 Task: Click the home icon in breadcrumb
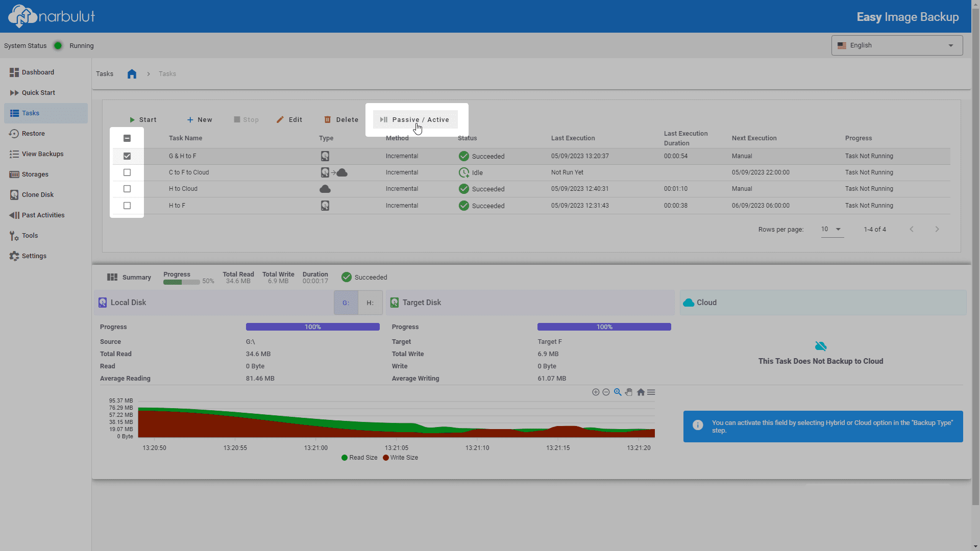tap(132, 74)
